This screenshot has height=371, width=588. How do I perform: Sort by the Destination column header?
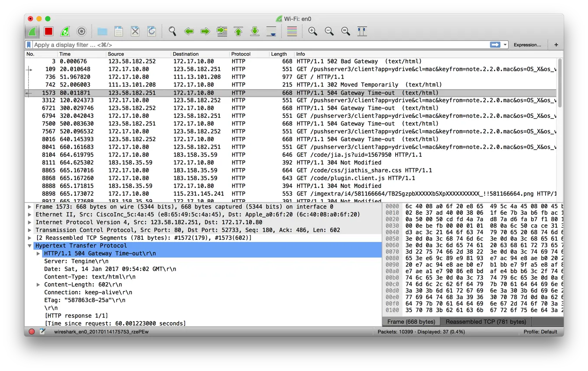coord(200,54)
